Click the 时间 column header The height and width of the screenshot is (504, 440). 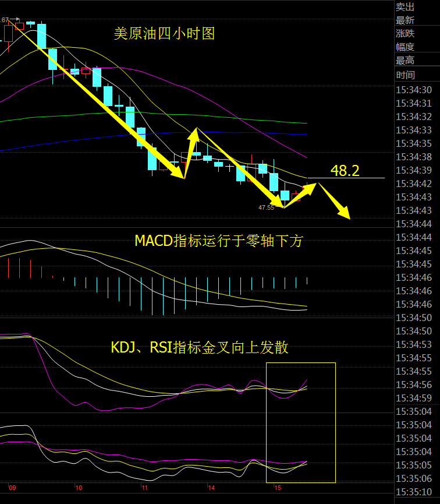(x=405, y=75)
